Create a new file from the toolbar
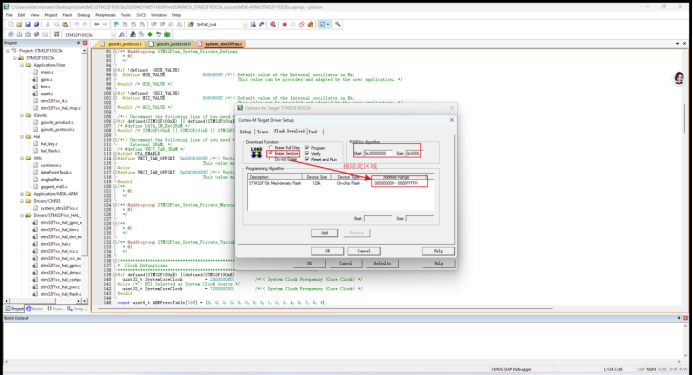The height and width of the screenshot is (375, 693). [x=11, y=24]
